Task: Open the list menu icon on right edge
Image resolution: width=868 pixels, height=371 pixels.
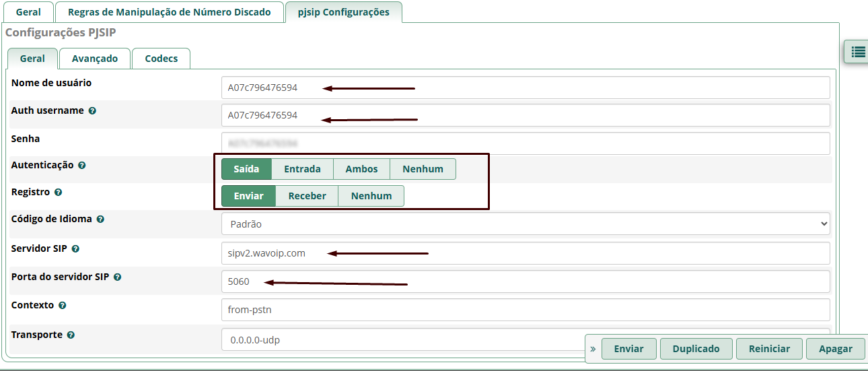Action: coord(858,51)
